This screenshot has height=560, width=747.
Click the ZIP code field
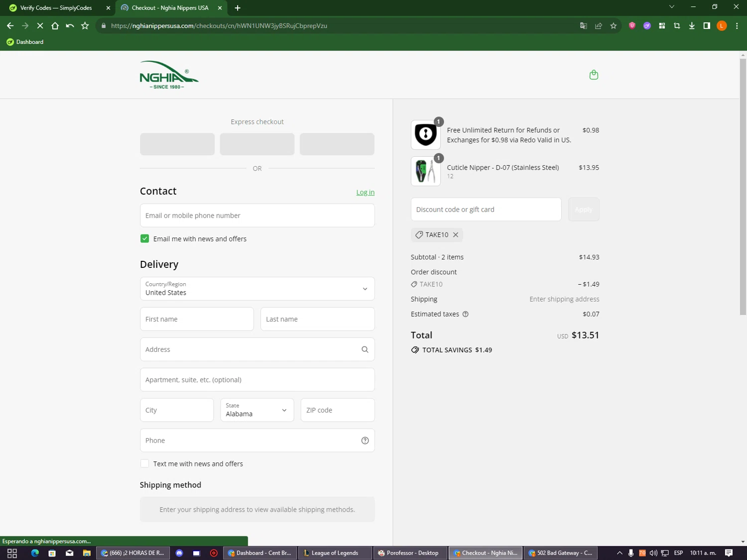point(338,410)
